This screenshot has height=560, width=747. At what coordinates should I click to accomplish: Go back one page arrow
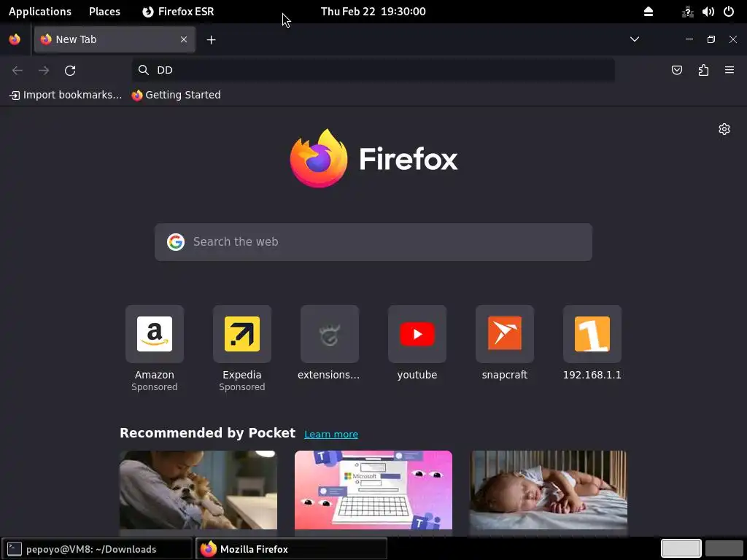pos(18,71)
